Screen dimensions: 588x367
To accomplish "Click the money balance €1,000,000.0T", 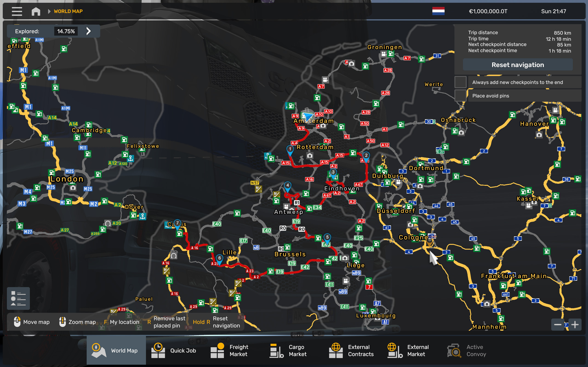I will pyautogui.click(x=488, y=11).
